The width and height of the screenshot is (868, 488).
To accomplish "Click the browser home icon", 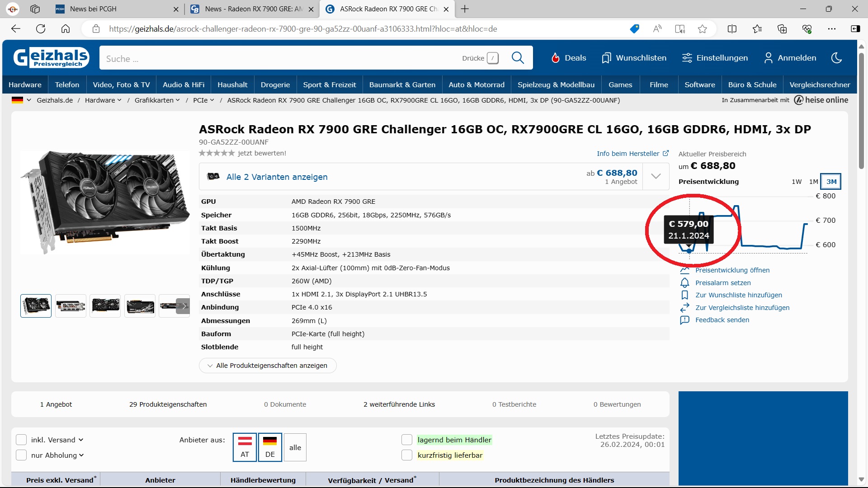I will (x=66, y=29).
